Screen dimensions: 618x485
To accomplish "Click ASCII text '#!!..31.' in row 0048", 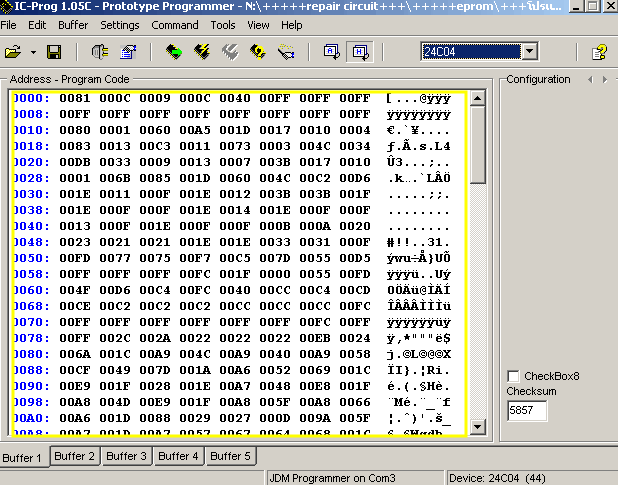I will point(418,242).
